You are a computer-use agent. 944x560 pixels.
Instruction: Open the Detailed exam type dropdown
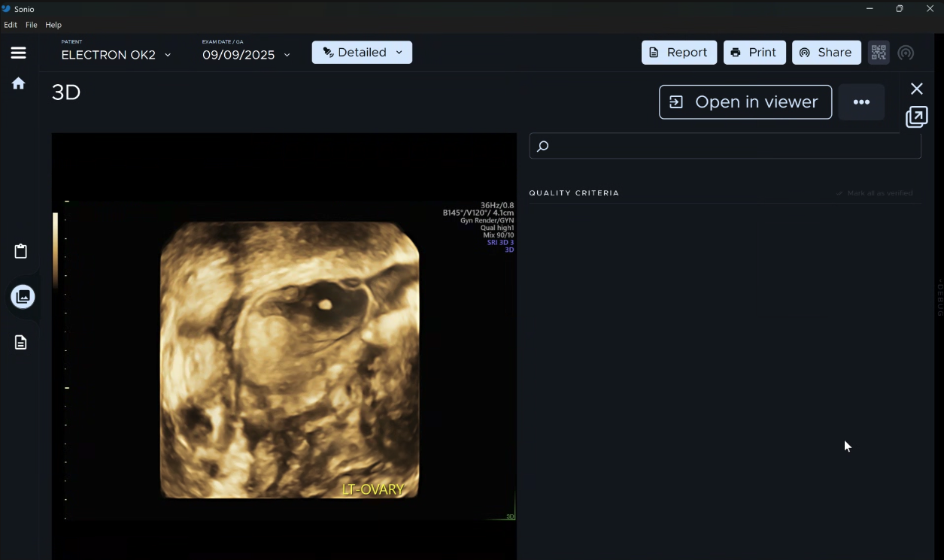[362, 53]
